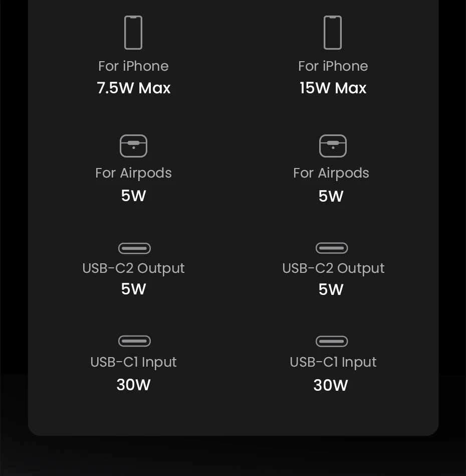The width and height of the screenshot is (466, 476).
Task: Tap right column USB-C1 Input port icon
Action: pyautogui.click(x=332, y=341)
